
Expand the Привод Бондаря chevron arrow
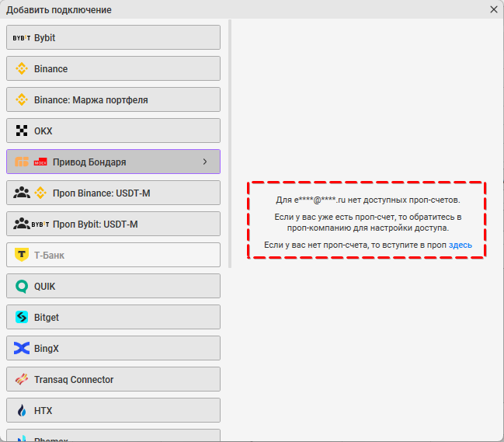(x=205, y=162)
